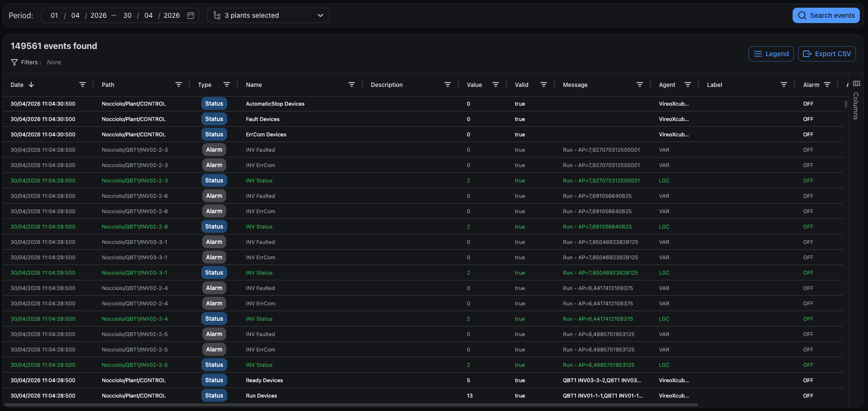Sort by the Type column header
Screen dimensions: 868x411
tap(205, 85)
